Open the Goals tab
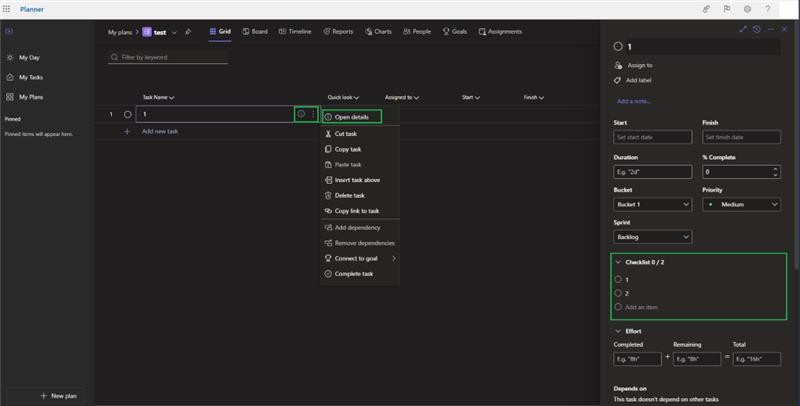 (455, 32)
